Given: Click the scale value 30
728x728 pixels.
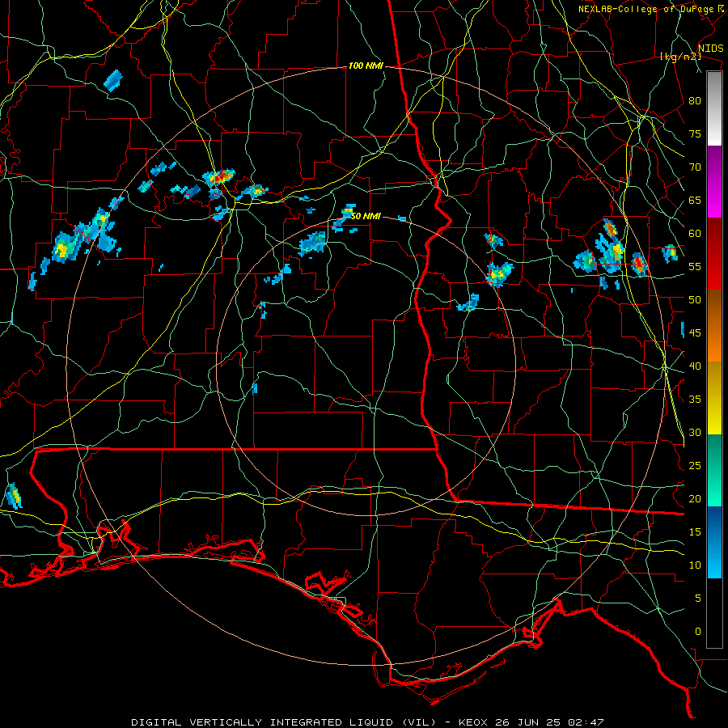Looking at the screenshot, I should [x=695, y=433].
